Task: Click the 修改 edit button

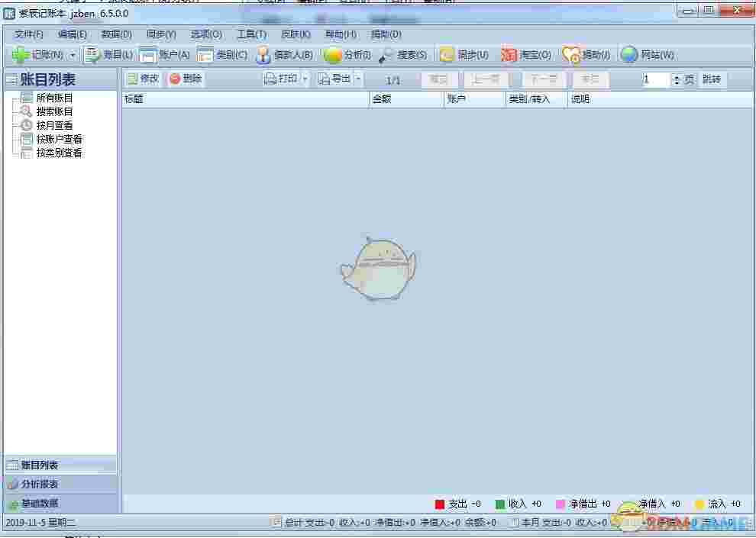Action: (x=144, y=79)
